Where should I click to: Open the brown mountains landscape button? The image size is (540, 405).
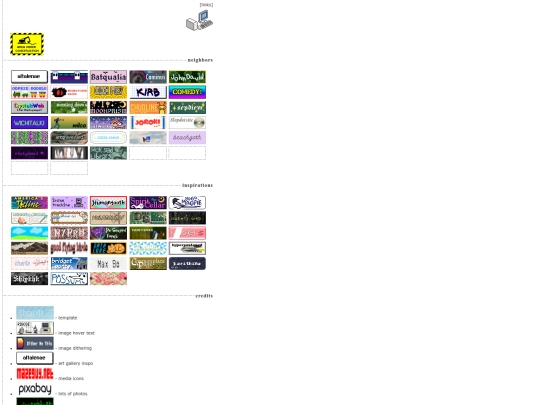(x=29, y=248)
